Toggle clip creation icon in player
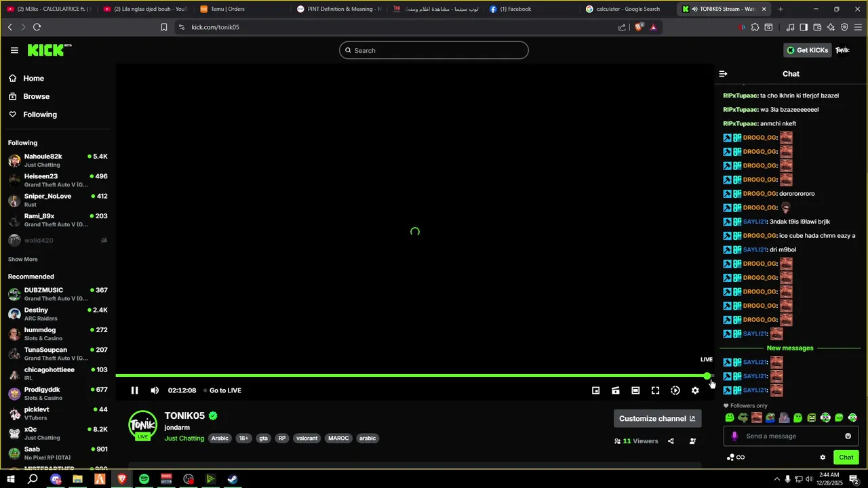This screenshot has height=488, width=868. click(616, 390)
